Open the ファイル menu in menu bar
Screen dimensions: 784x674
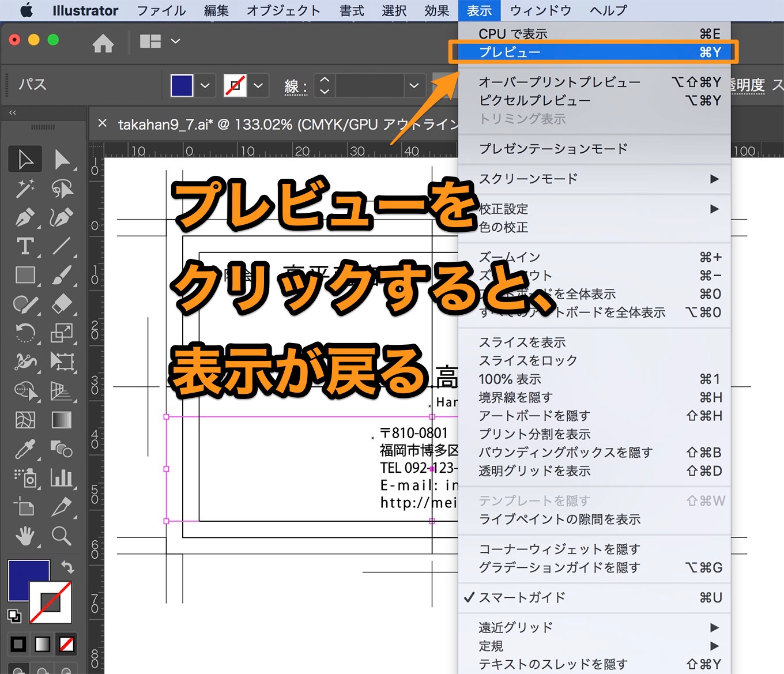click(x=161, y=10)
